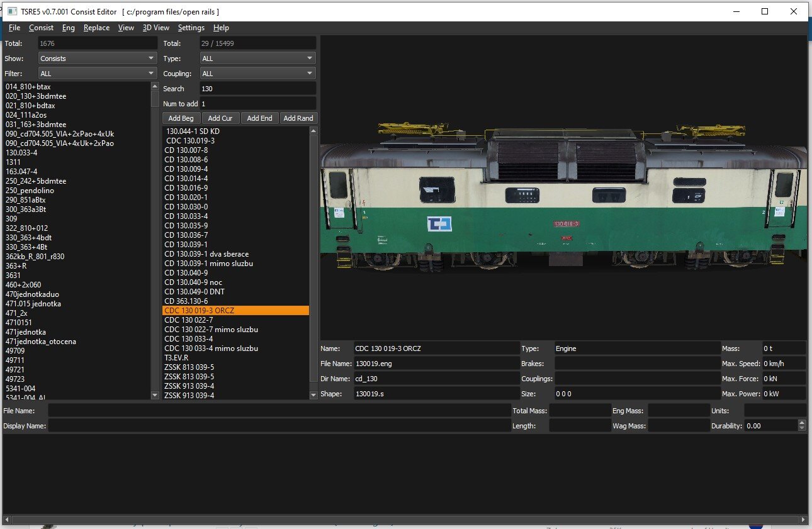Viewport: 812px width, 529px height.
Task: Increase the Durability value with up arrow
Action: 801,423
